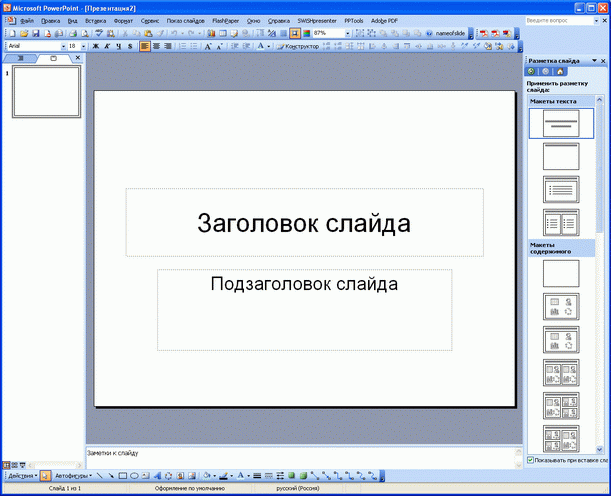Click Decrease Font Size icon
The width and height of the screenshot is (611, 496).
(x=219, y=46)
